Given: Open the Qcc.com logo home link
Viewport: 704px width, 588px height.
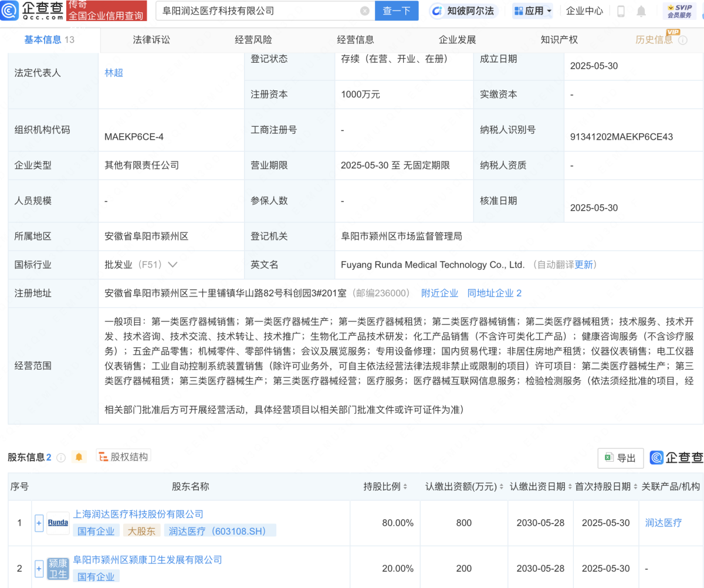Looking at the screenshot, I should pos(32,11).
